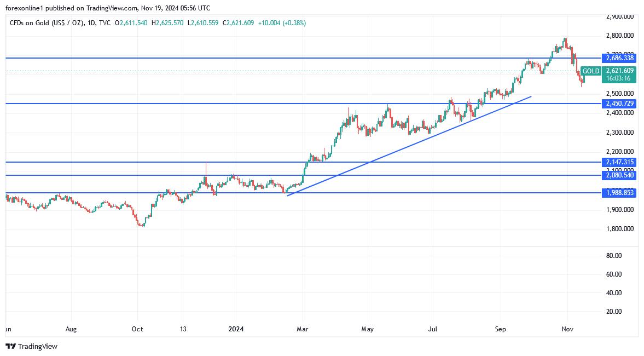
Task: Click the 2,800.000 axis label
Action: pyautogui.click(x=619, y=36)
